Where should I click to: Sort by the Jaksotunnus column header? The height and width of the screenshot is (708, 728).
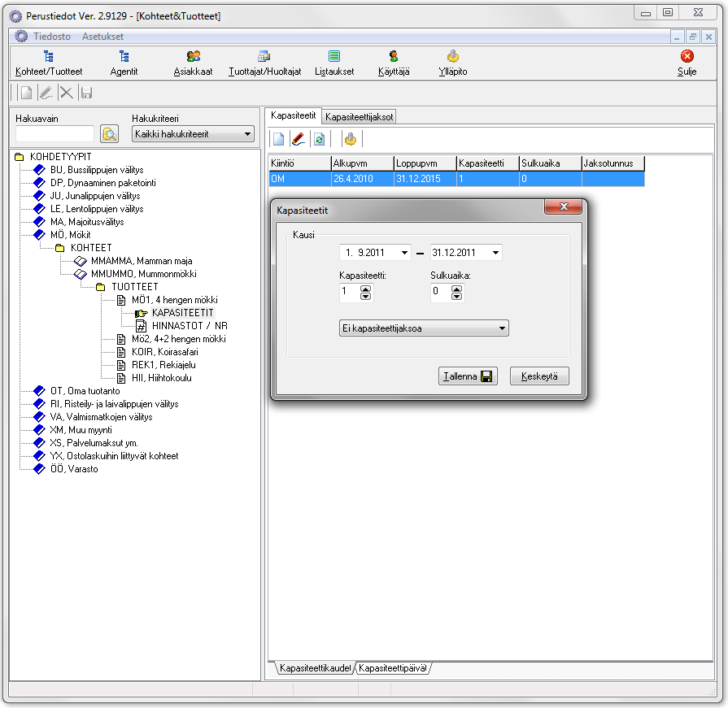pos(613,163)
